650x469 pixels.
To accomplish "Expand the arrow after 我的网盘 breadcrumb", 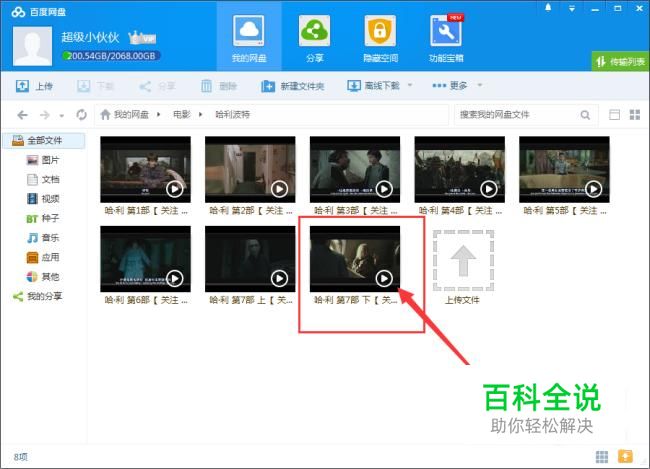I will pos(158,114).
